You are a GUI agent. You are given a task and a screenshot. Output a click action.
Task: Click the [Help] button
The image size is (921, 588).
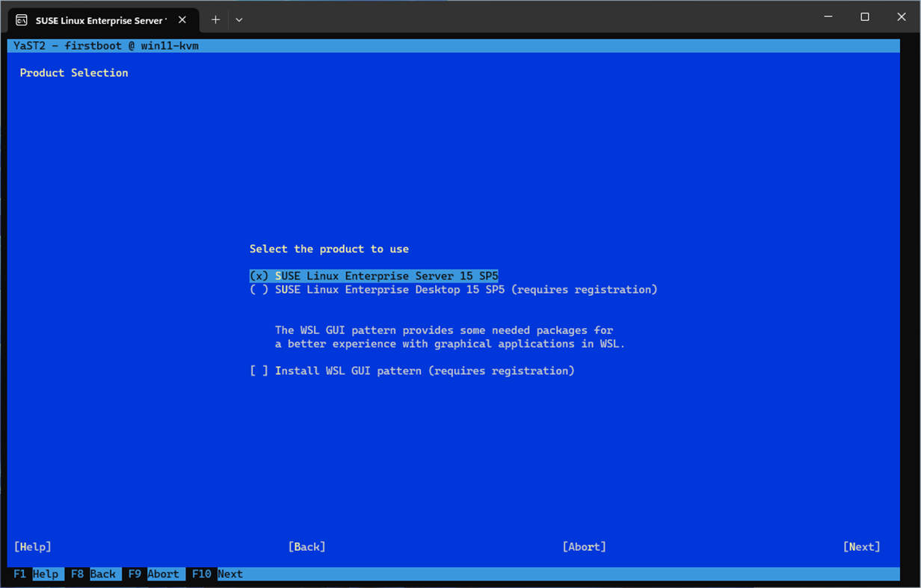[33, 547]
